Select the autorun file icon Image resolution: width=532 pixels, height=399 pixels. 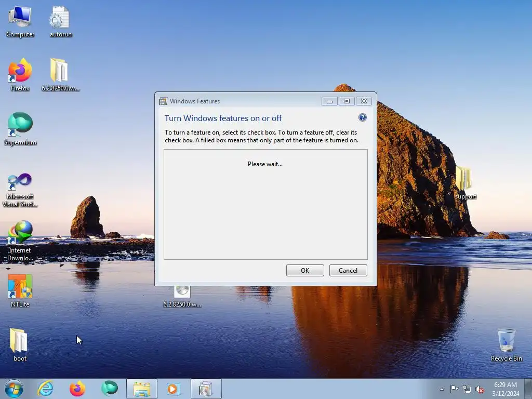tap(60, 22)
